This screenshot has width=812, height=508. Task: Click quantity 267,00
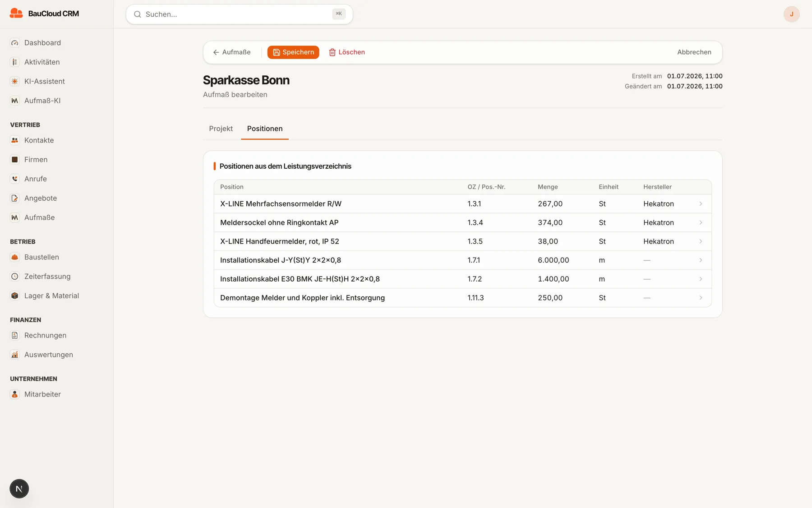click(x=550, y=204)
